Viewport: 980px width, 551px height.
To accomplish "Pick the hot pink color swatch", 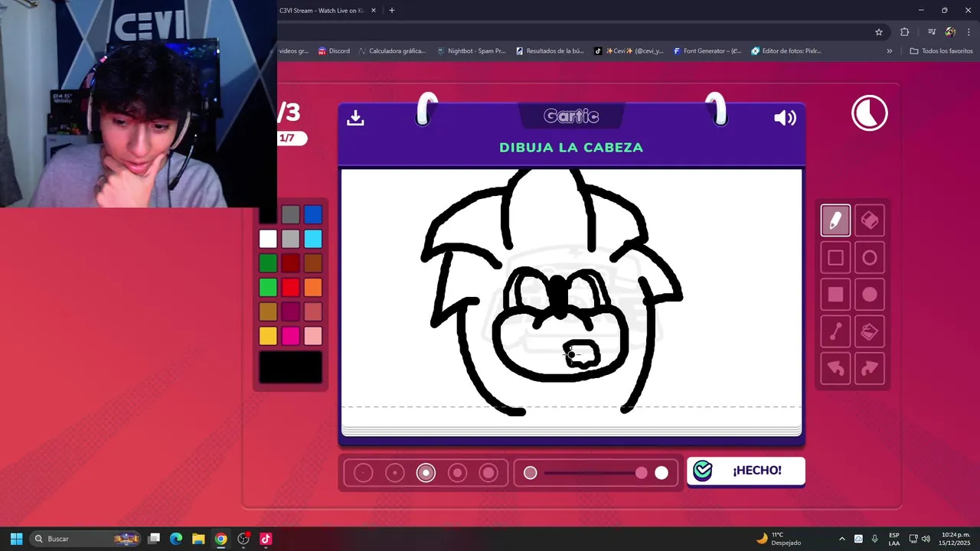I will click(290, 336).
